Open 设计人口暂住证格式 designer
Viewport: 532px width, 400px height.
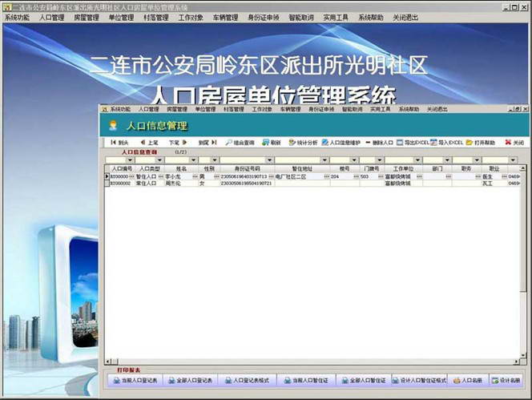coord(419,380)
